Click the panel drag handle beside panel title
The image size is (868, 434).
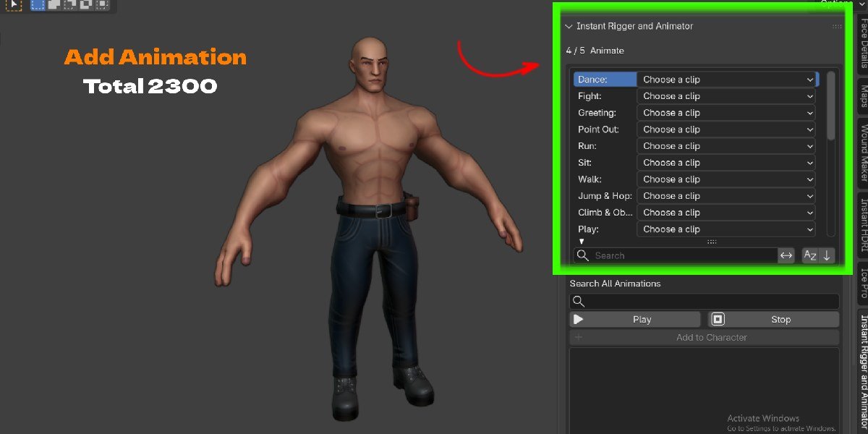[x=837, y=26]
